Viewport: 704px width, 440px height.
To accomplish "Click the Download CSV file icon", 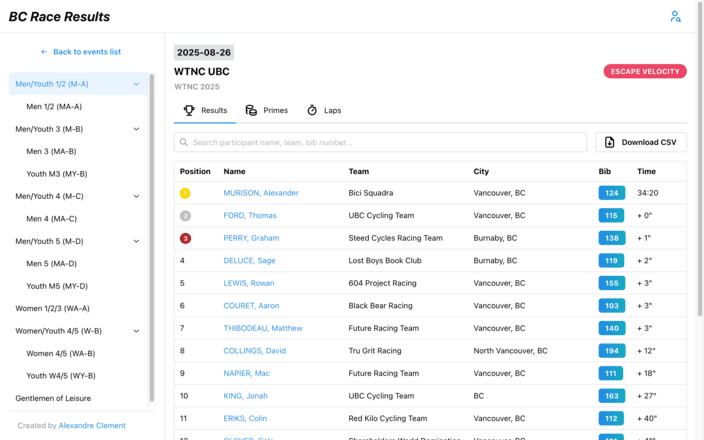I will 610,142.
